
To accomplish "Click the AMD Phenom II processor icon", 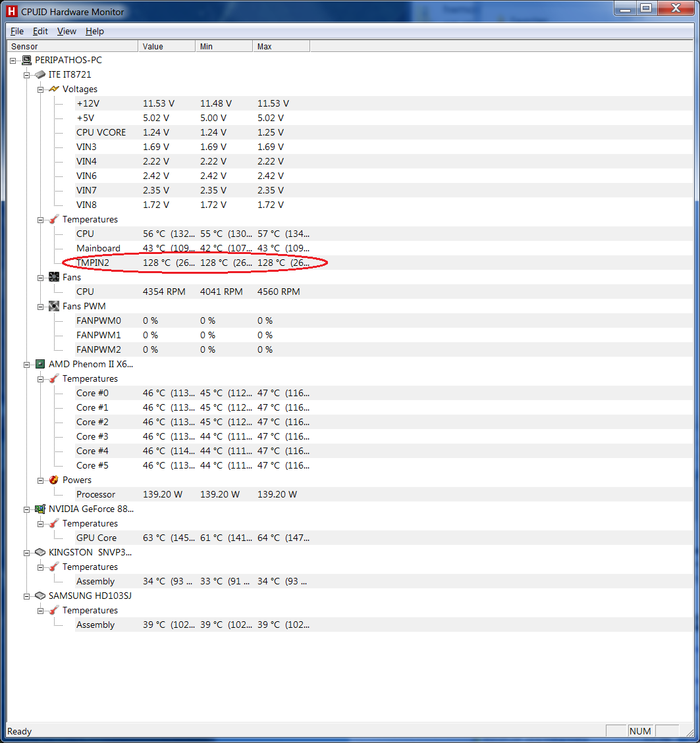I will click(x=40, y=364).
